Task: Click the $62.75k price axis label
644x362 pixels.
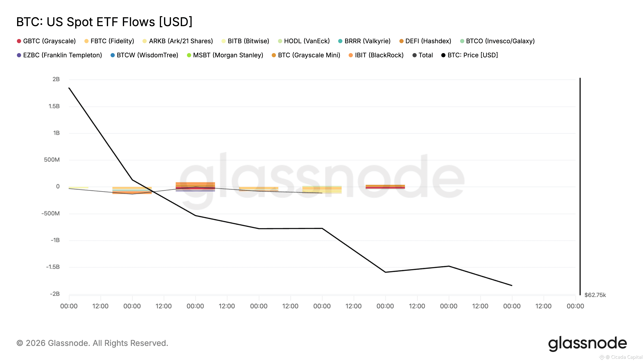Action: [595, 295]
